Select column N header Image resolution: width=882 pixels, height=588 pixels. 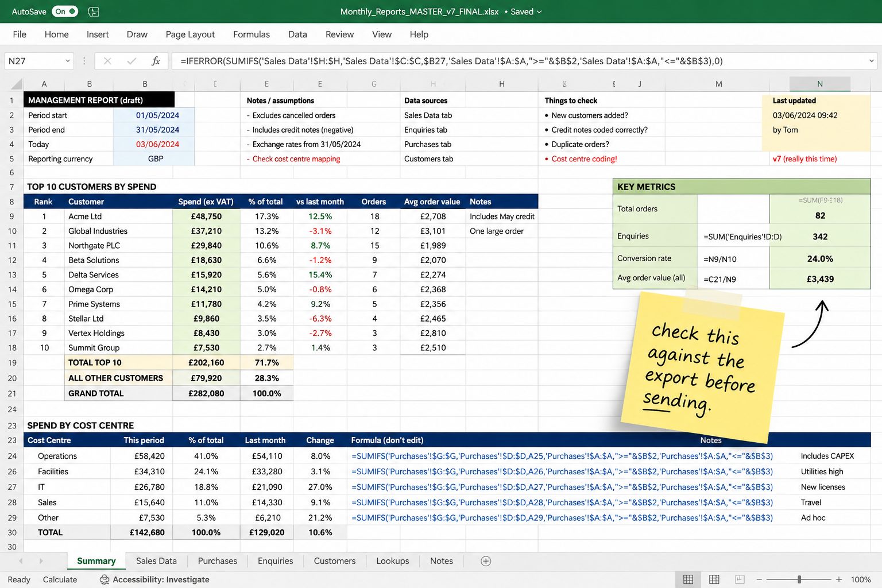820,84
